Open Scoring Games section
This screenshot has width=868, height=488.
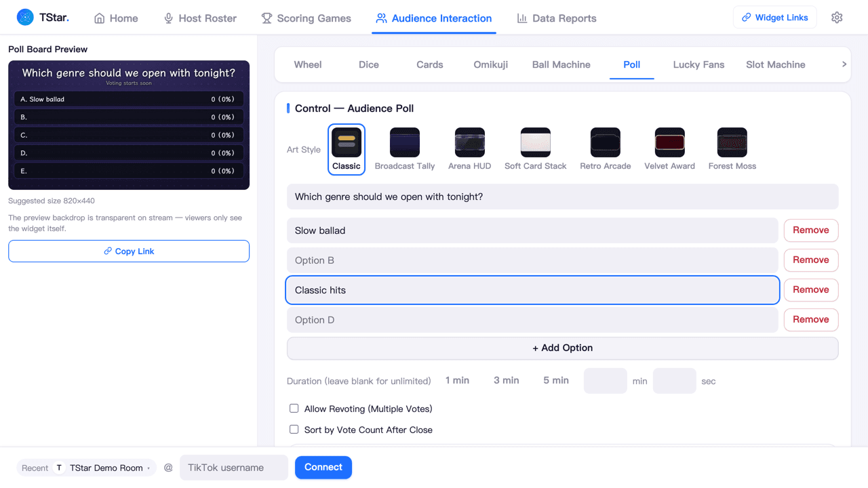point(307,18)
